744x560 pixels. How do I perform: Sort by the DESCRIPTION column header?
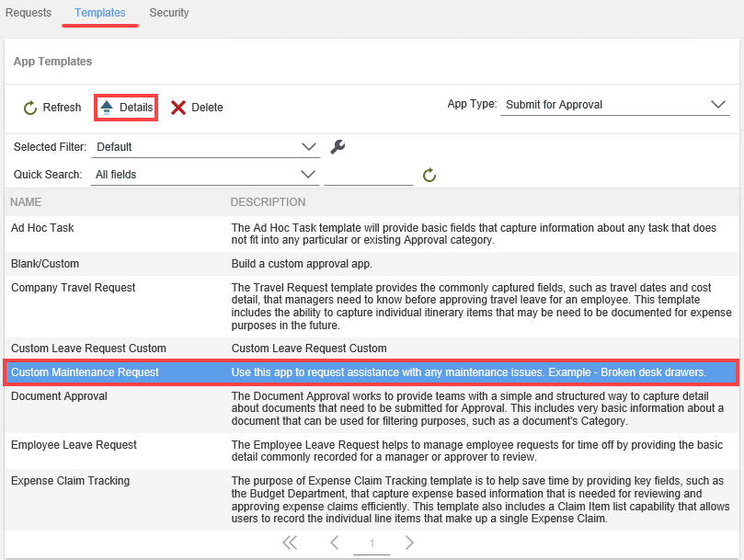tap(268, 202)
